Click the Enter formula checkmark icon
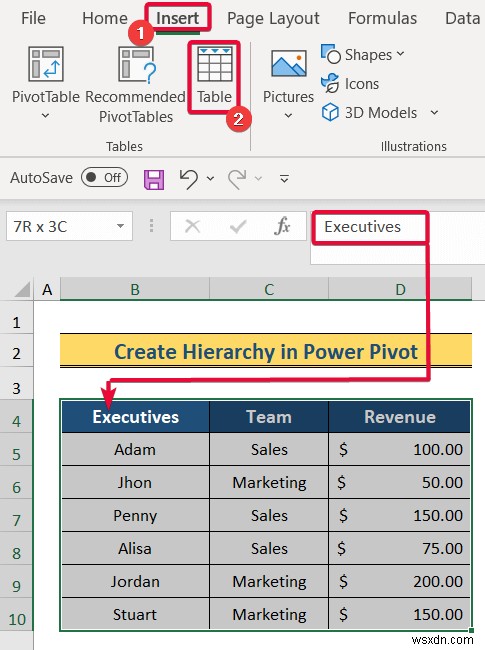This screenshot has height=650, width=485. 238,226
